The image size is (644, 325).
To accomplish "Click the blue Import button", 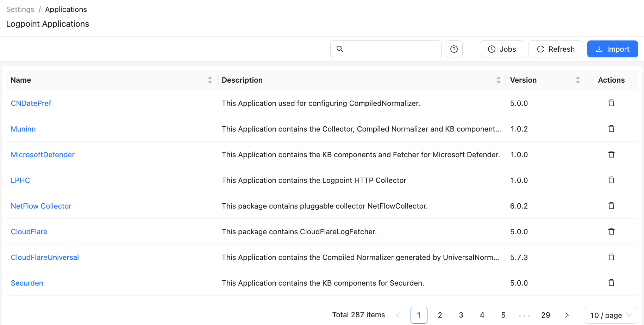I will point(612,49).
